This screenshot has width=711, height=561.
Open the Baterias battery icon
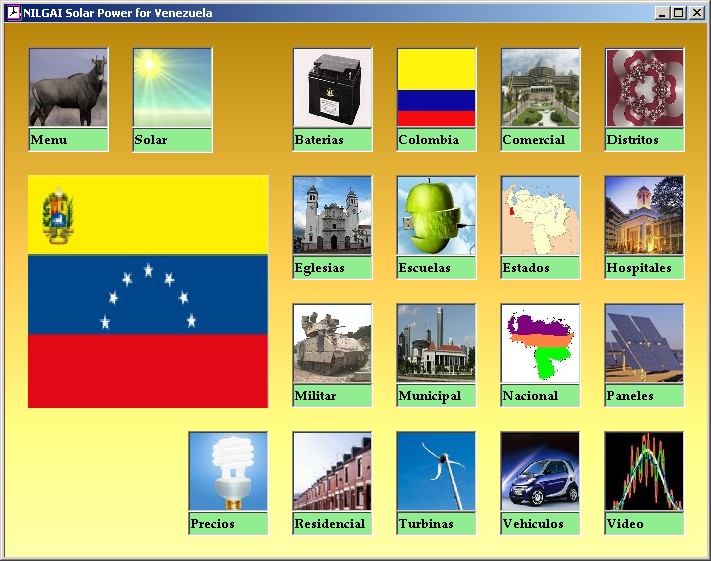tap(332, 87)
